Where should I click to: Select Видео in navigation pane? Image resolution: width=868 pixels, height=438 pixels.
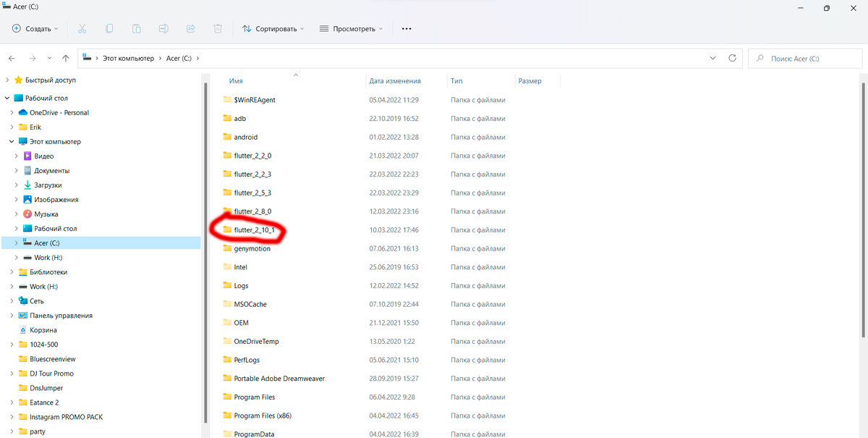click(43, 156)
